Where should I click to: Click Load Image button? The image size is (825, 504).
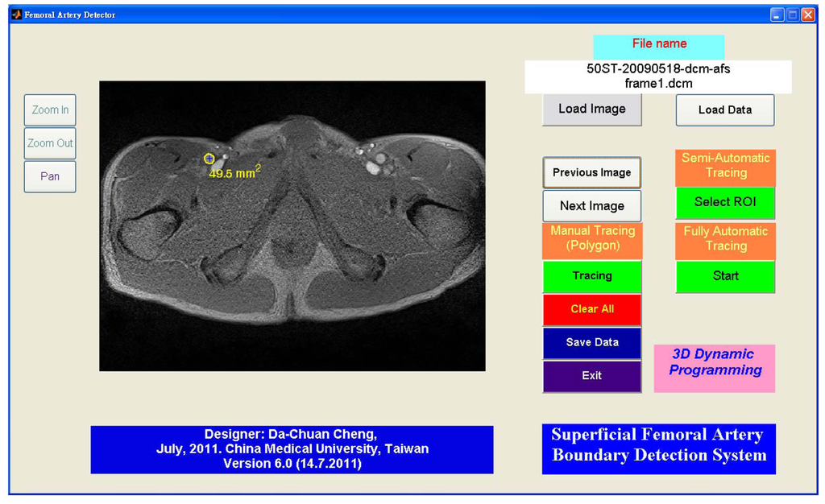tap(592, 109)
